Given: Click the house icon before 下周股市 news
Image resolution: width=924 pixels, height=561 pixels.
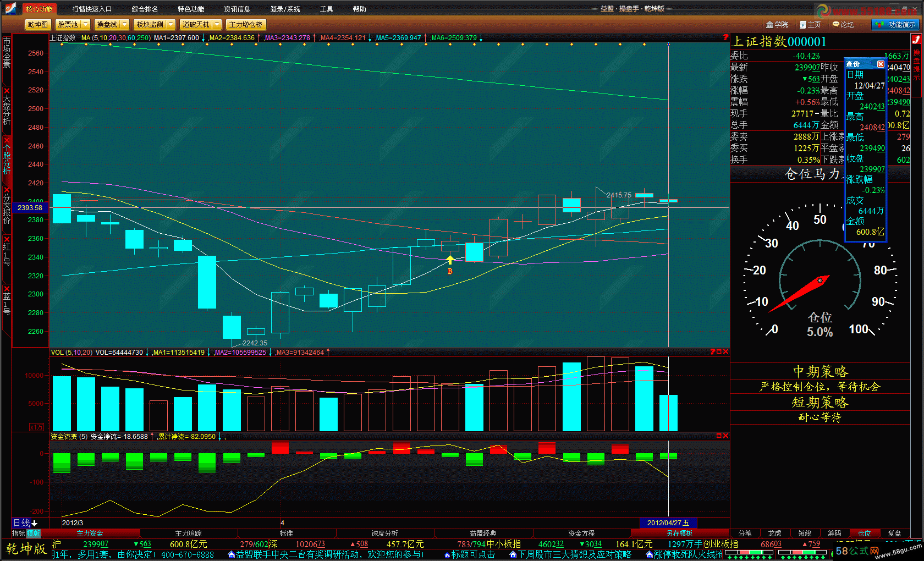Looking at the screenshot, I should [x=514, y=555].
